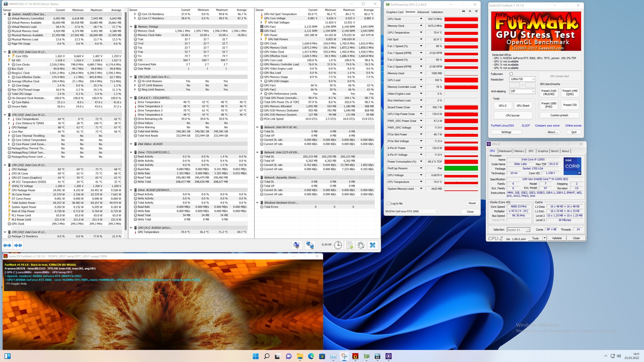Click the CPU burner button in FurMark
The height and width of the screenshot is (362, 644).
[x=513, y=115]
